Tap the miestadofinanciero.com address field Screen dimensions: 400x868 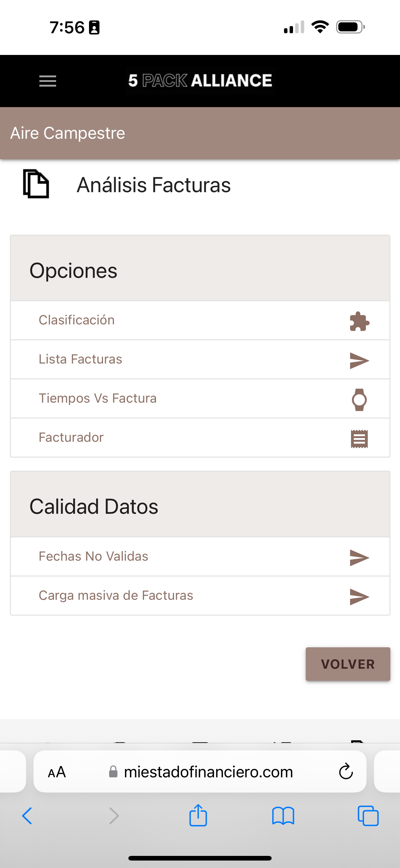point(208,772)
